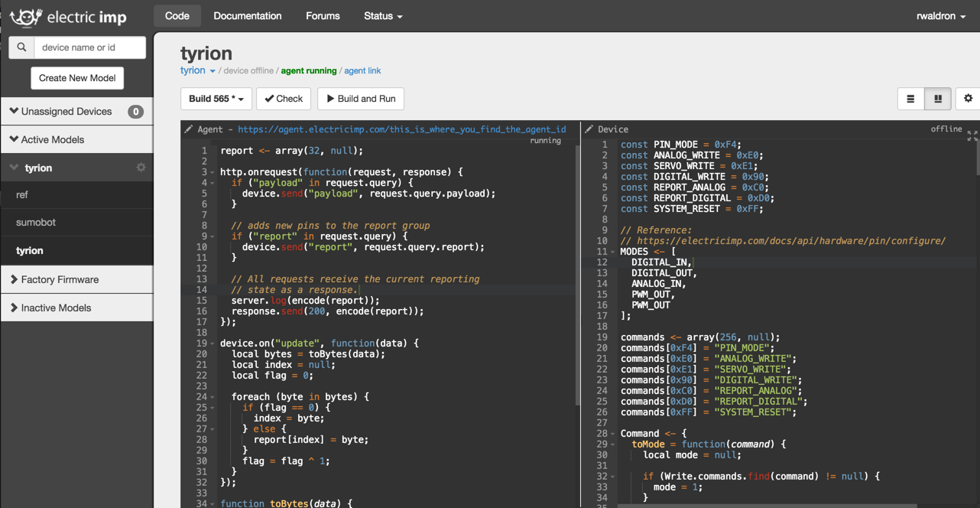Image resolution: width=980 pixels, height=508 pixels.
Task: Click the Agent editor vertical scrollbar
Action: point(577,275)
